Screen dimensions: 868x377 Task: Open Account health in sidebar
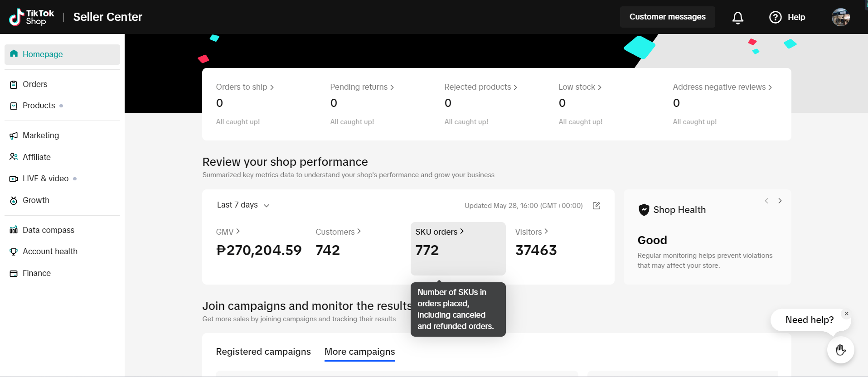pyautogui.click(x=50, y=251)
